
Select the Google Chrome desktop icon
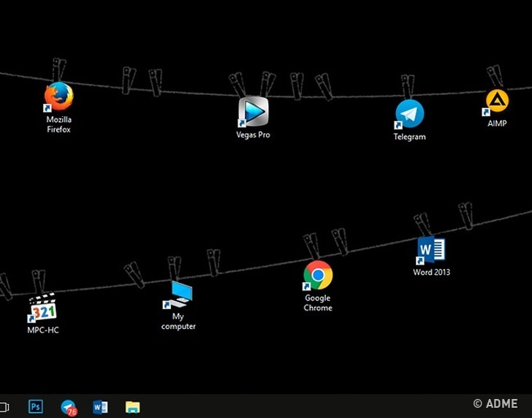pyautogui.click(x=318, y=275)
